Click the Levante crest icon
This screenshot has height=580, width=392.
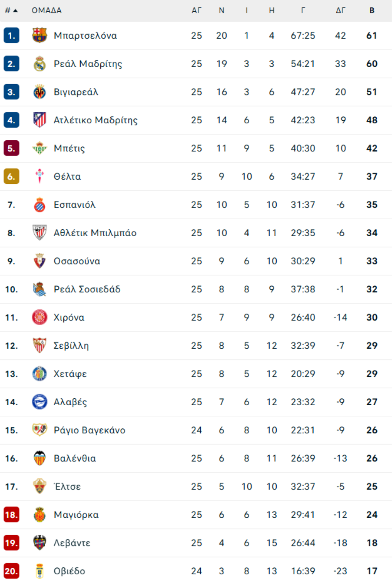[40, 543]
